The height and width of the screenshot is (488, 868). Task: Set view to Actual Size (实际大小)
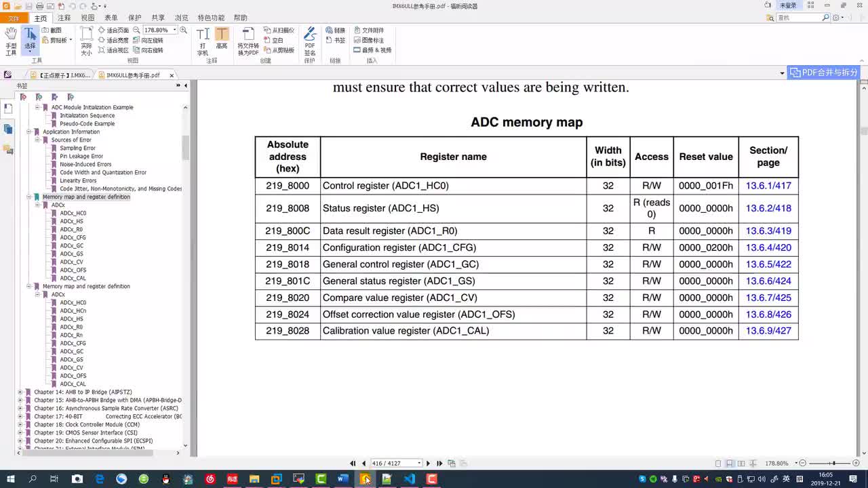[x=86, y=41]
